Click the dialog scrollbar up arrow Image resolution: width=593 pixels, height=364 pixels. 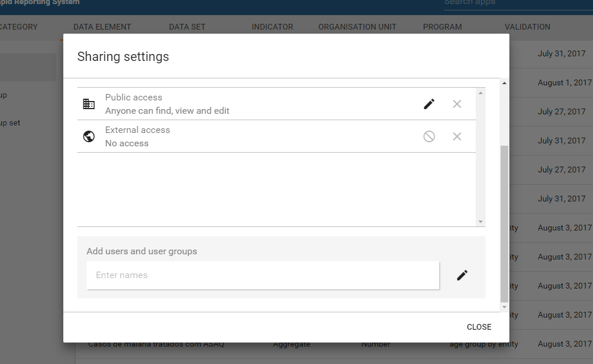click(x=504, y=84)
